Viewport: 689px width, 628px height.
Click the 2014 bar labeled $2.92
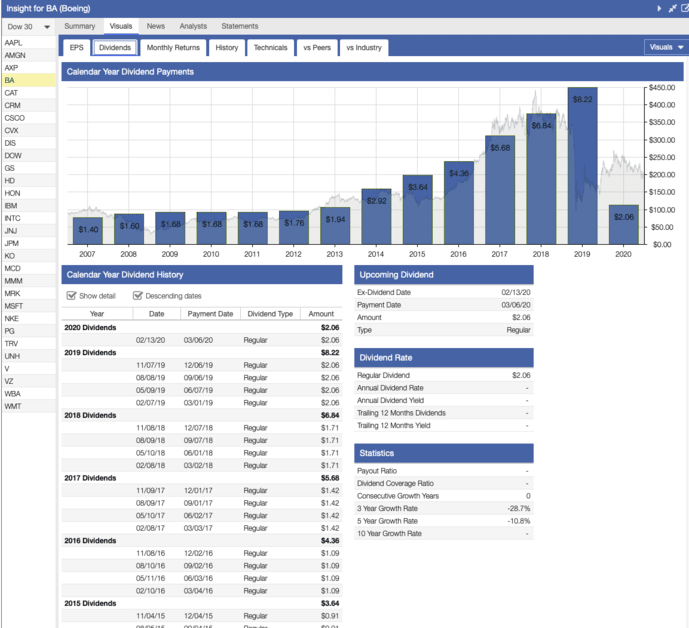[x=376, y=216]
